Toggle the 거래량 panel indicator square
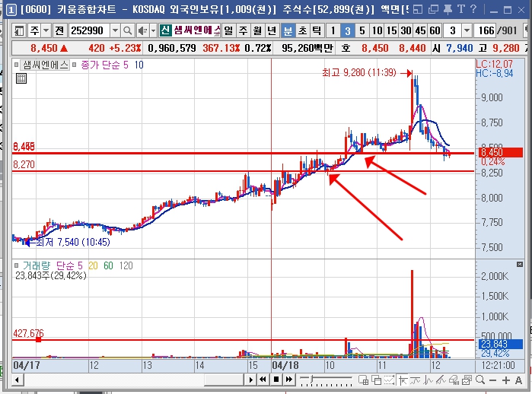This screenshot has width=532, height=394. [16, 265]
